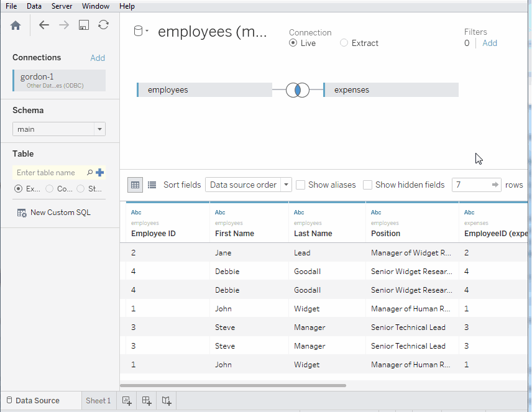Switch to the Sheet 1 tab

pyautogui.click(x=98, y=401)
